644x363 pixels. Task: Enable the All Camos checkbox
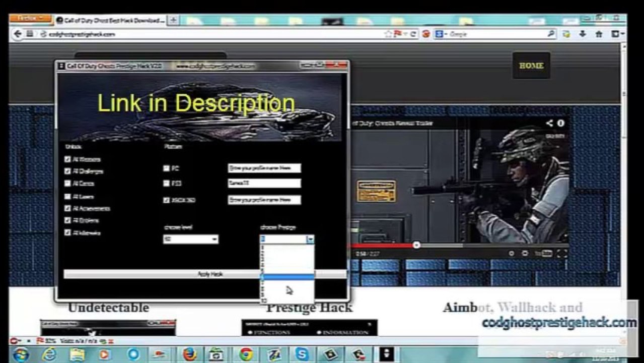(68, 184)
